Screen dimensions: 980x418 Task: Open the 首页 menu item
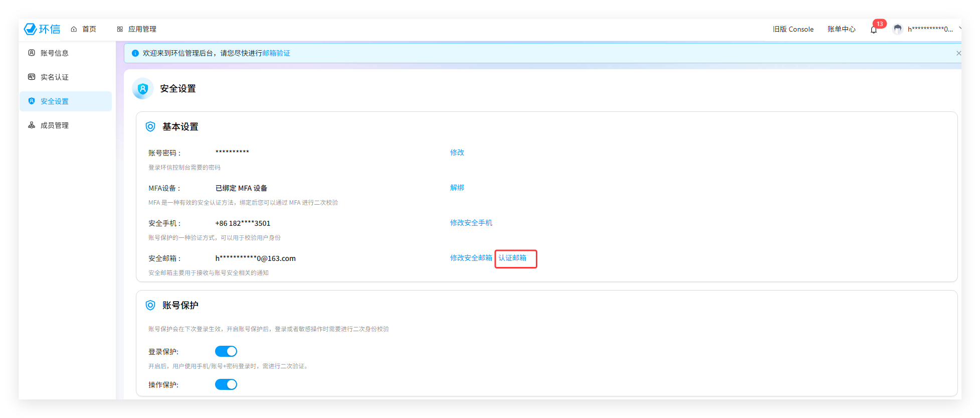tap(84, 29)
